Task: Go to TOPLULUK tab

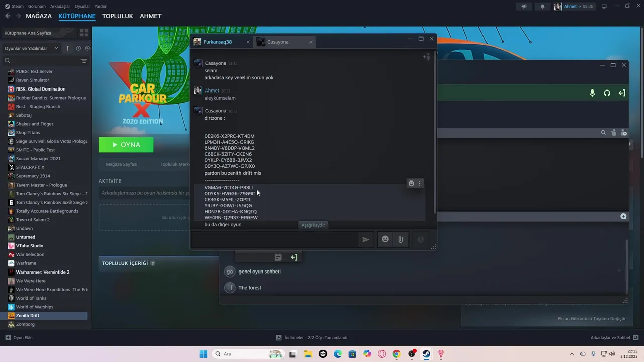Action: (x=117, y=16)
